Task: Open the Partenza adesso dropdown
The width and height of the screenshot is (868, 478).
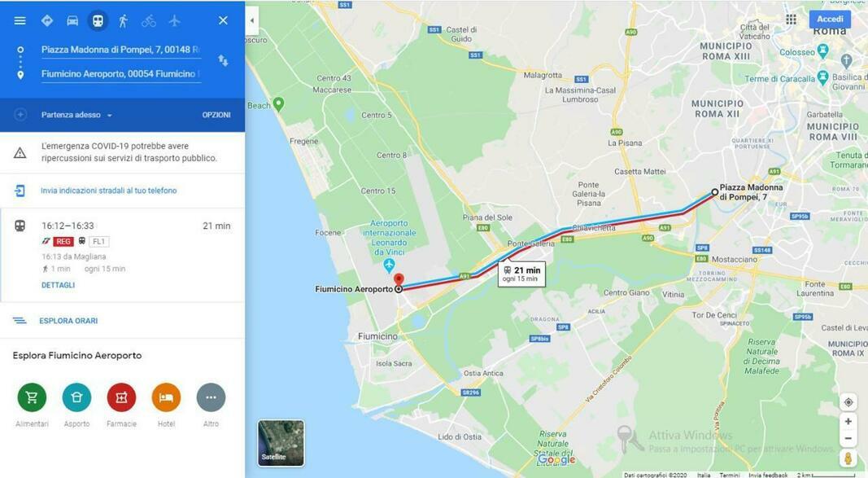Action: [x=76, y=115]
